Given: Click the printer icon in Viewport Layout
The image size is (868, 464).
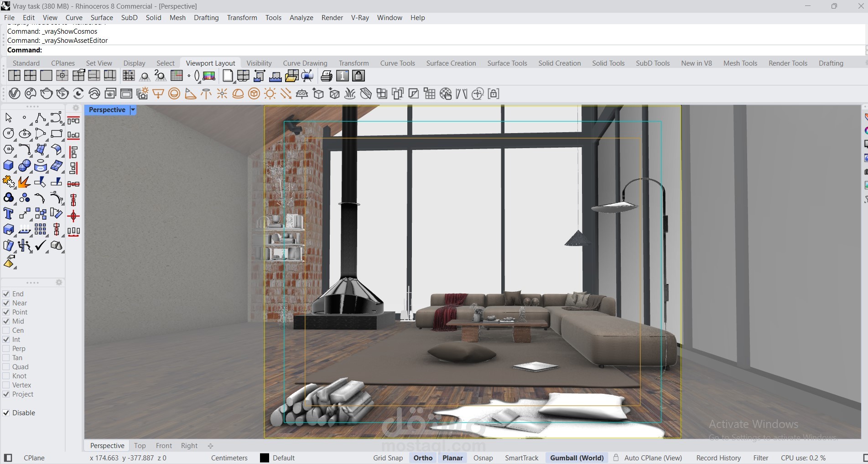Looking at the screenshot, I should pyautogui.click(x=327, y=76).
